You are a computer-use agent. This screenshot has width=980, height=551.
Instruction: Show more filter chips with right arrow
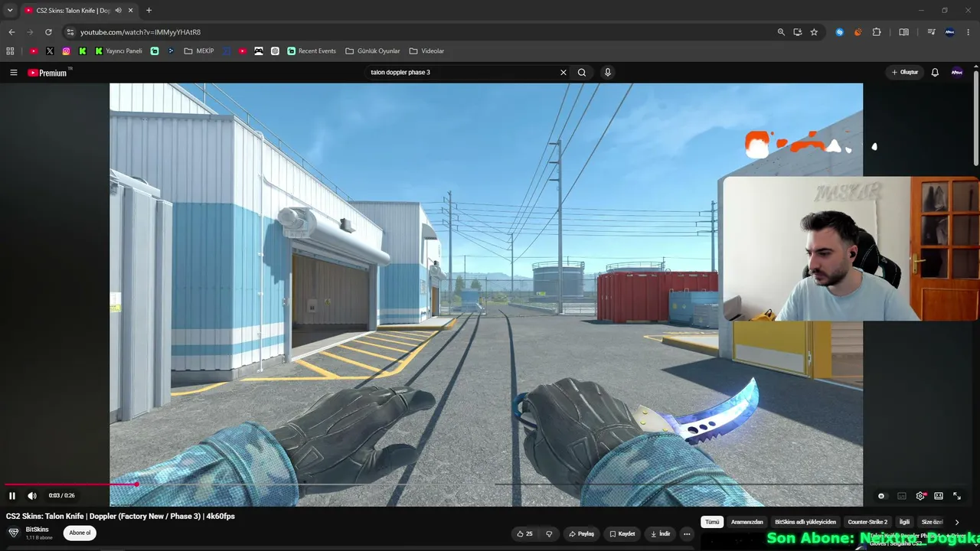coord(957,522)
